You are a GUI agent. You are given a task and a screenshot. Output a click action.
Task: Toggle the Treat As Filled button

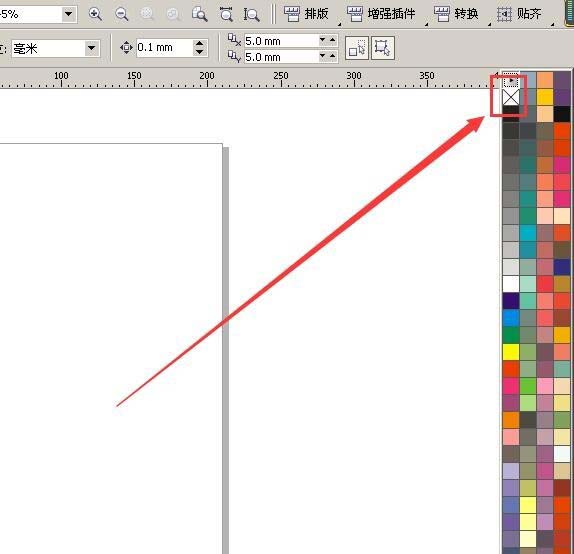click(357, 48)
